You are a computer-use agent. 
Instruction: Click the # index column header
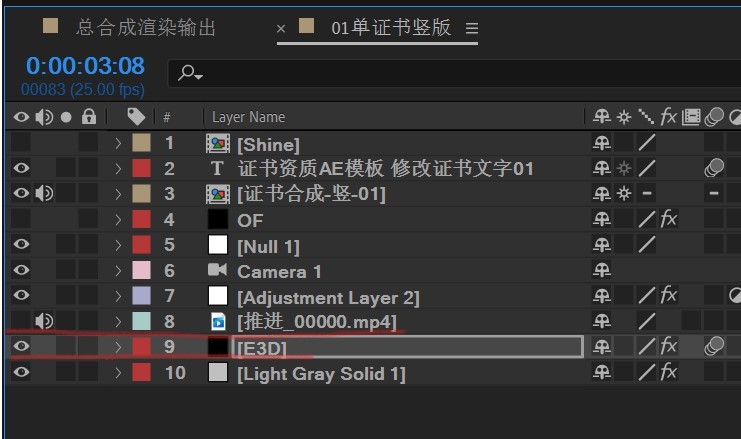tap(166, 117)
